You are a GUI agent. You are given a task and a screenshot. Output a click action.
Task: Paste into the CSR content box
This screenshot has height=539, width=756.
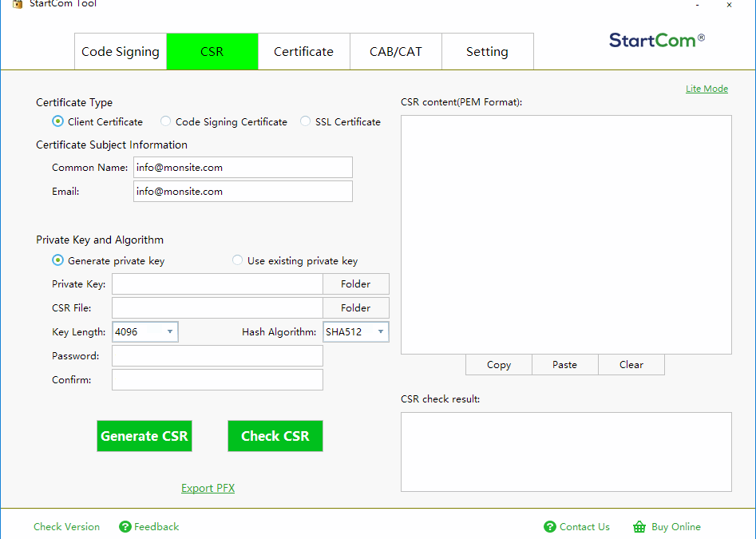[565, 365]
